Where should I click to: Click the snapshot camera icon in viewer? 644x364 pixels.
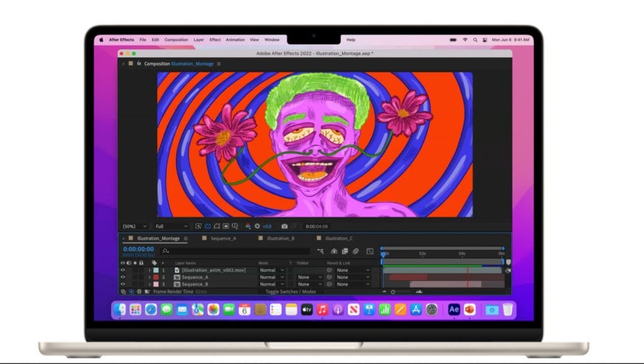tap(284, 226)
